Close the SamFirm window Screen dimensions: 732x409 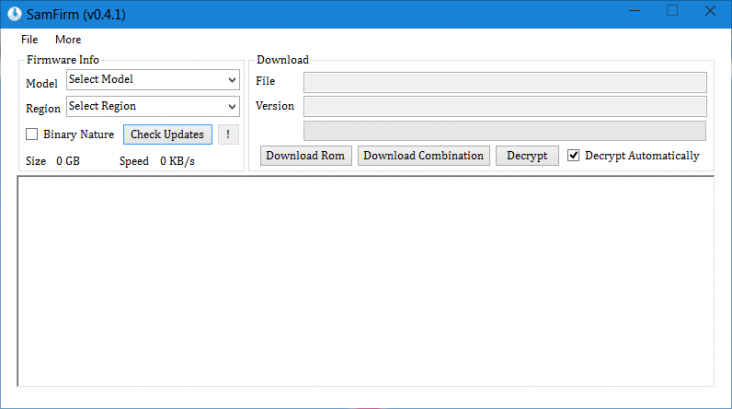coord(710,11)
